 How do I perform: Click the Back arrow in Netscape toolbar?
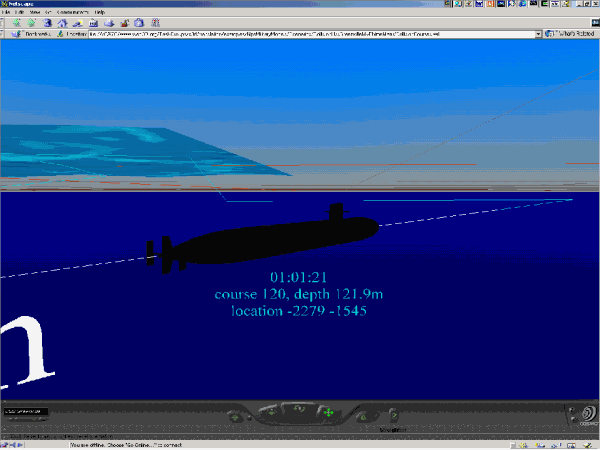click(16, 21)
